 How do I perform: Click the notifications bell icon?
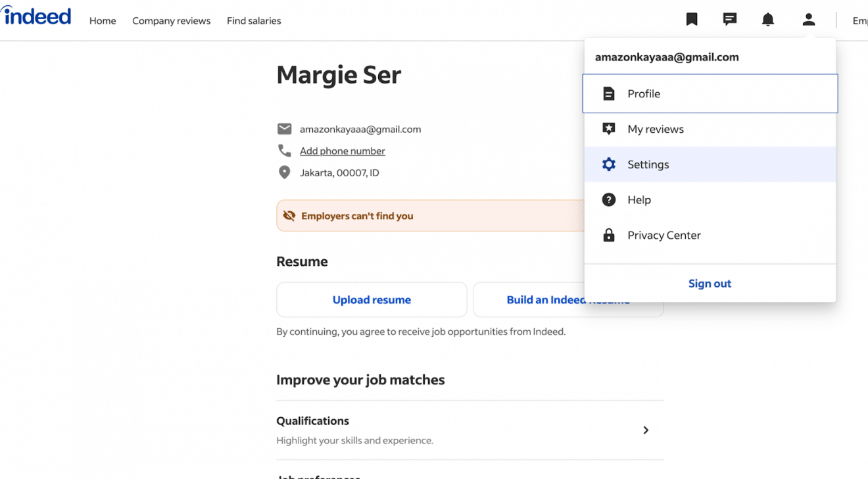[x=767, y=19]
